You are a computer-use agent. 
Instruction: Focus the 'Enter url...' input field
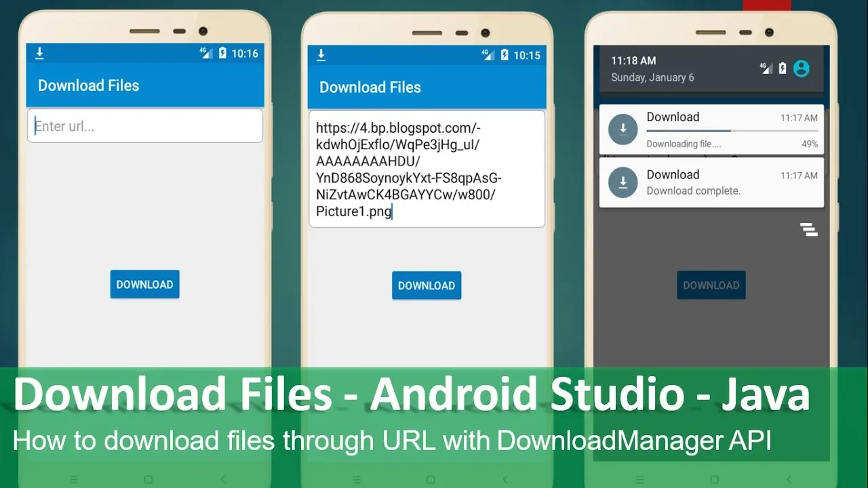[145, 126]
